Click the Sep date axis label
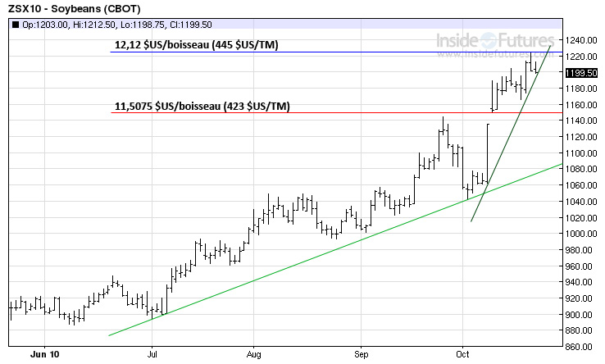 (x=361, y=356)
